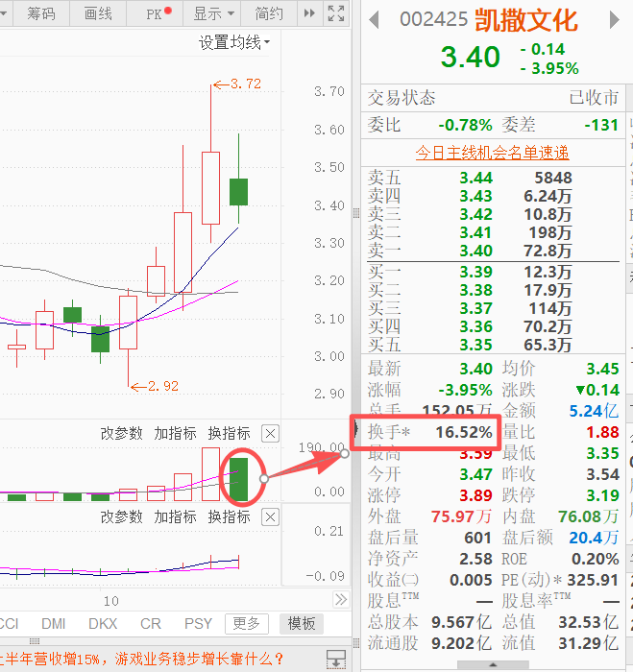Click the stock code 002425

[433, 20]
